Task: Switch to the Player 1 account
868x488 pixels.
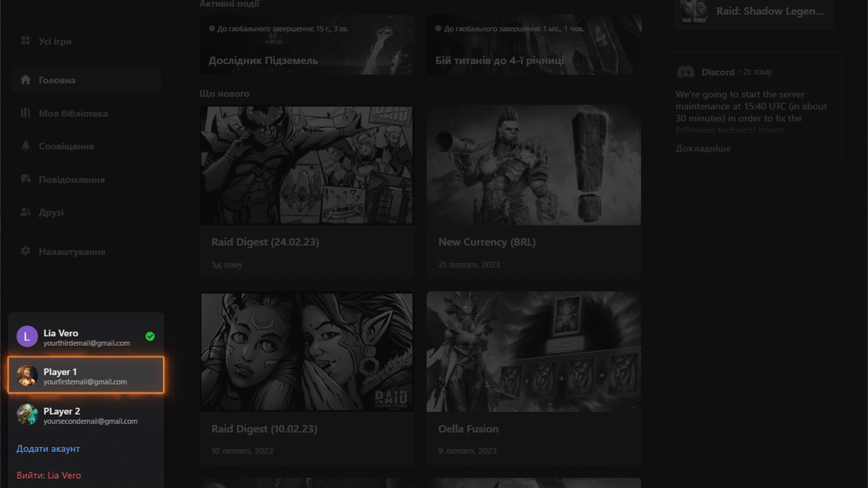Action: point(85,376)
